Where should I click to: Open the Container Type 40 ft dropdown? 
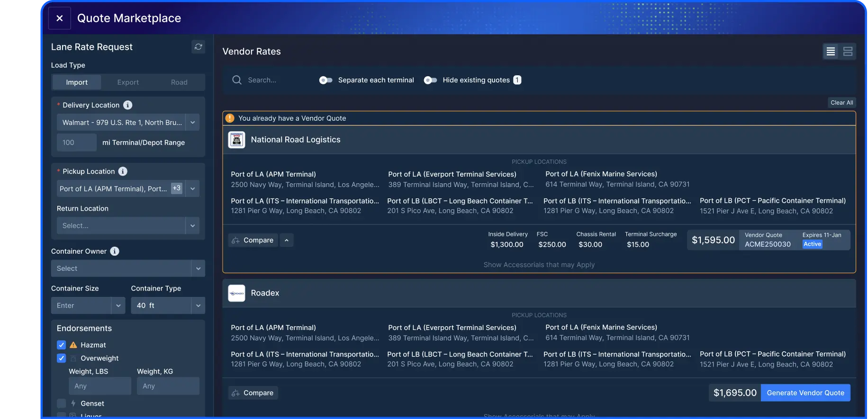coord(168,305)
